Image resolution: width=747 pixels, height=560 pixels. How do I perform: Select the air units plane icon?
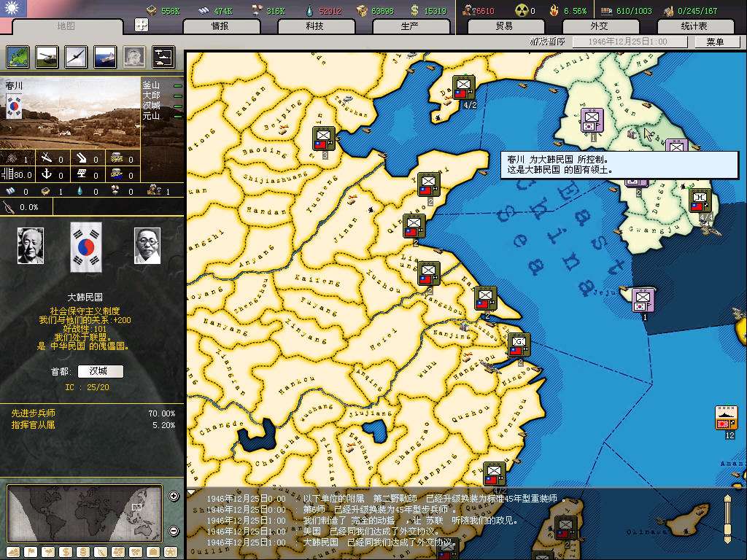[76, 57]
